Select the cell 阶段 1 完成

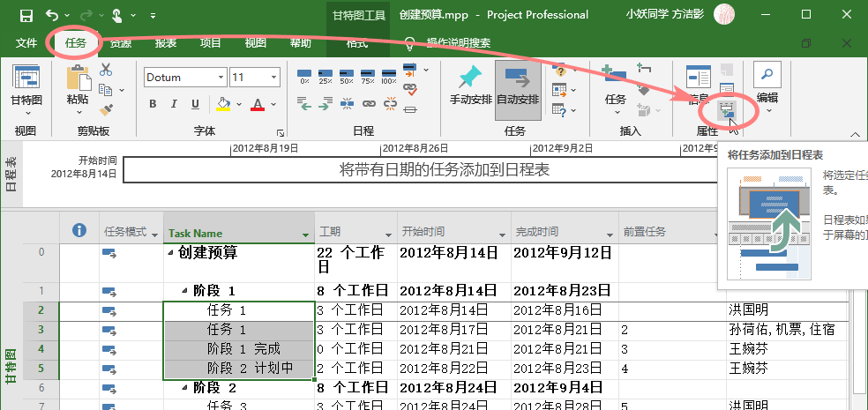click(x=239, y=349)
